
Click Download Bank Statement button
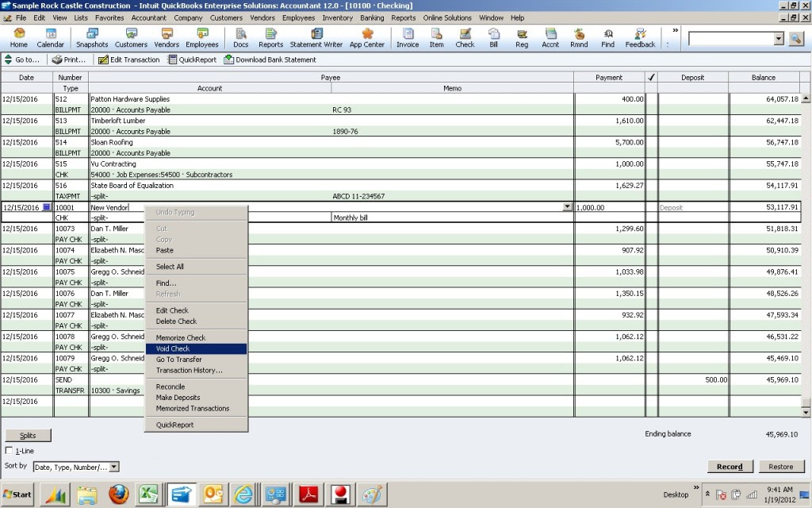pyautogui.click(x=270, y=60)
